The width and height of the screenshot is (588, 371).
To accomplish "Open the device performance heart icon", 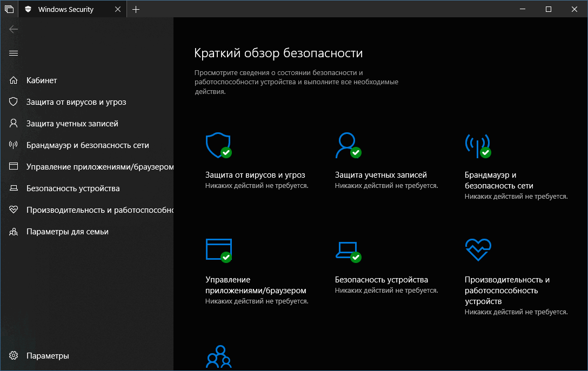I will point(478,249).
